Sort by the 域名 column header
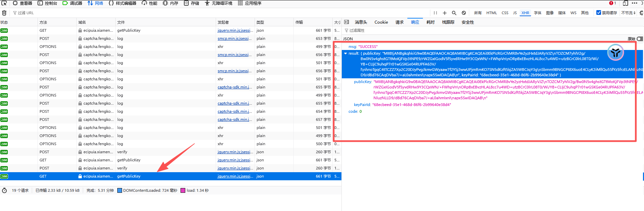644x211 pixels. [x=96, y=22]
